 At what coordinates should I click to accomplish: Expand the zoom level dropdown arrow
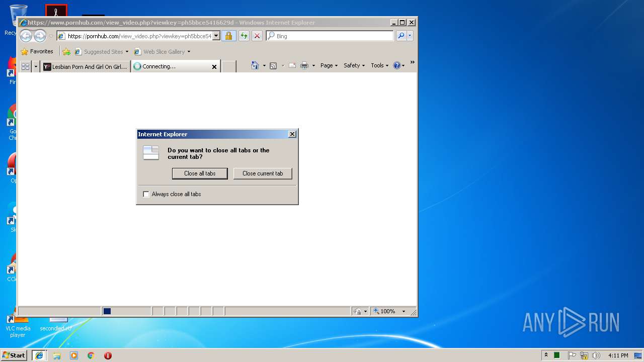[x=404, y=311]
